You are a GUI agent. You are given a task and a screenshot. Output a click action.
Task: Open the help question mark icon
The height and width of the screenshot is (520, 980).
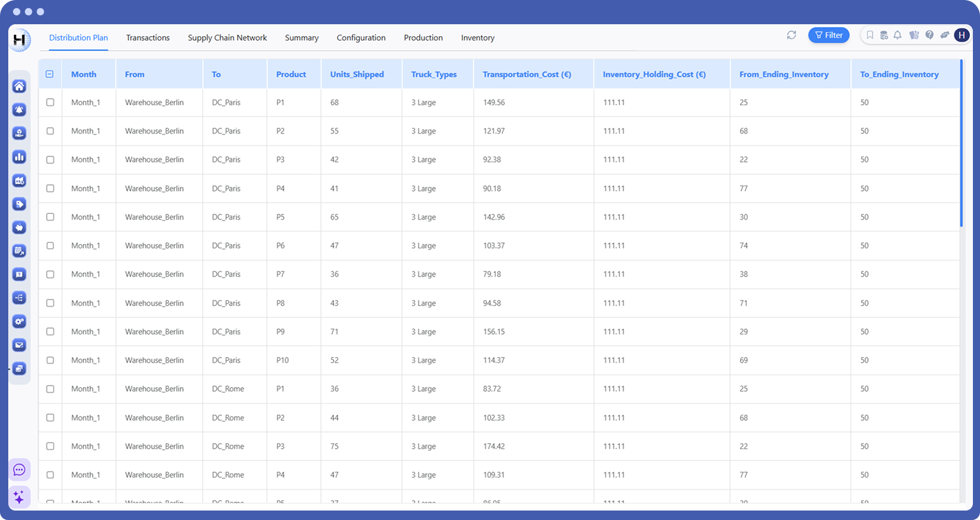pos(929,35)
